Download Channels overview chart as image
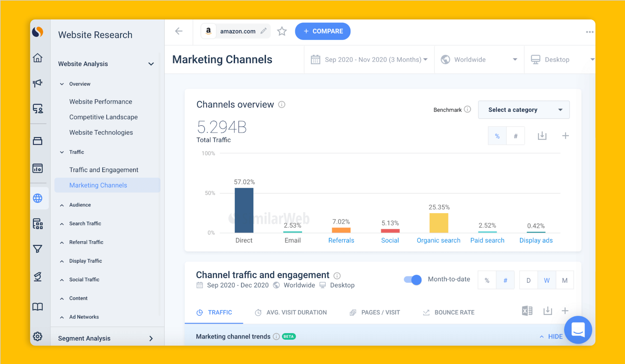The height and width of the screenshot is (364, 625). [x=542, y=136]
